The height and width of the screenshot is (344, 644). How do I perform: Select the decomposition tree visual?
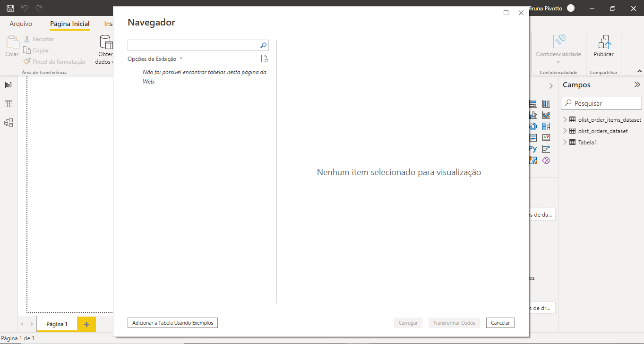(546, 149)
